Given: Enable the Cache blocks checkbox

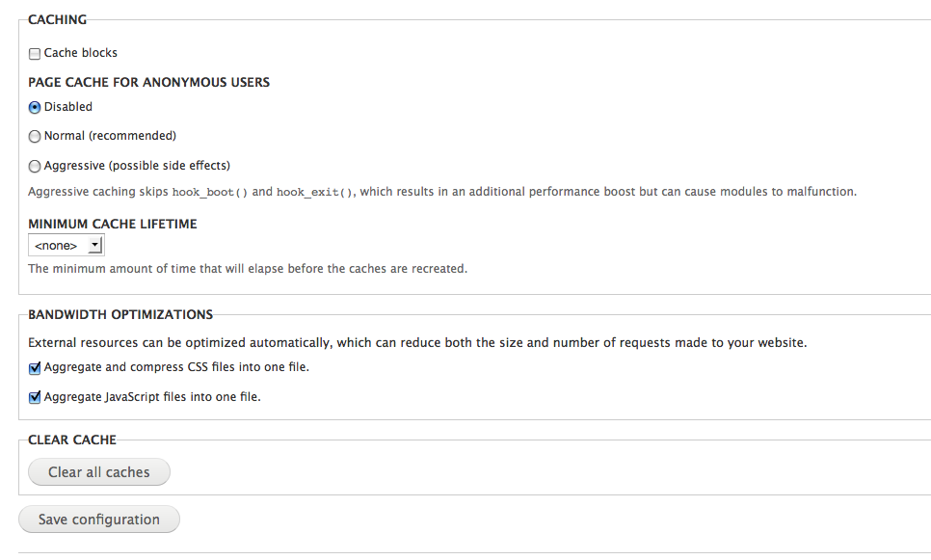Looking at the screenshot, I should [x=35, y=53].
